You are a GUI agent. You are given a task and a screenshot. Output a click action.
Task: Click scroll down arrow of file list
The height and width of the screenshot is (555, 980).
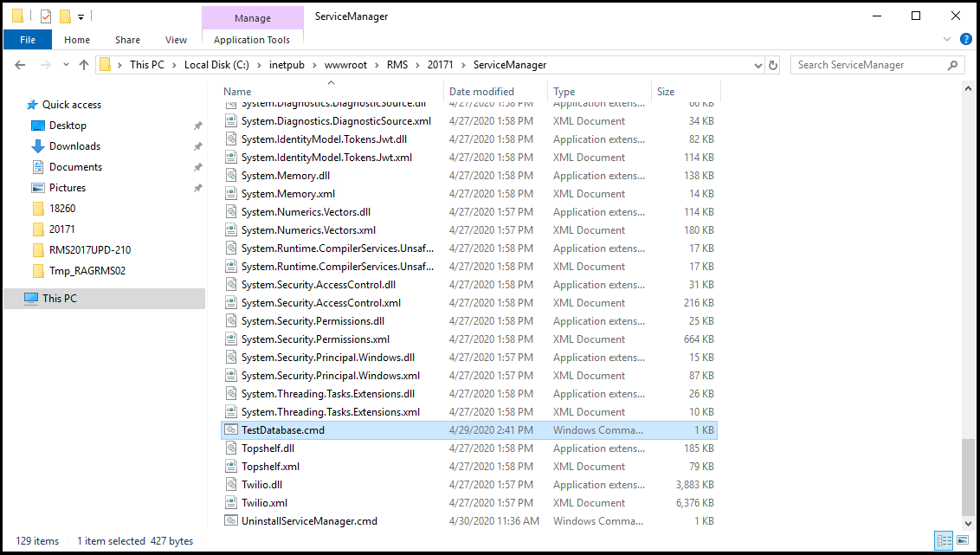coord(968,524)
